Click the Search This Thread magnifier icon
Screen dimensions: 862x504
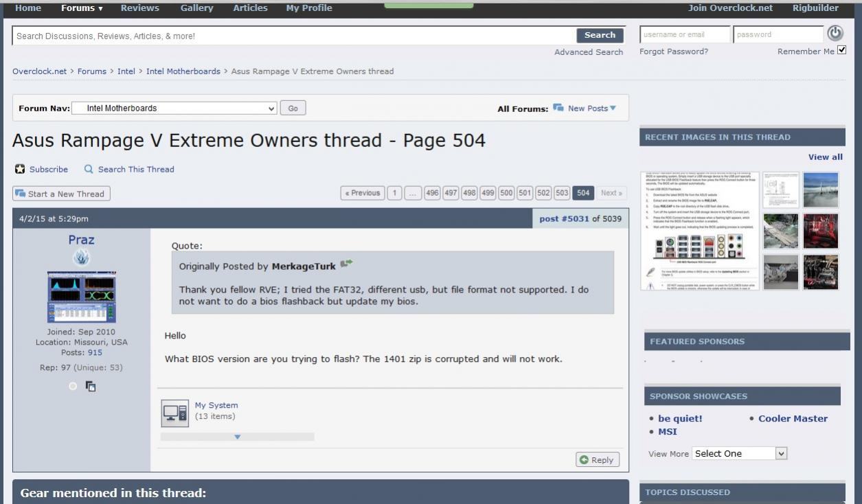click(89, 169)
